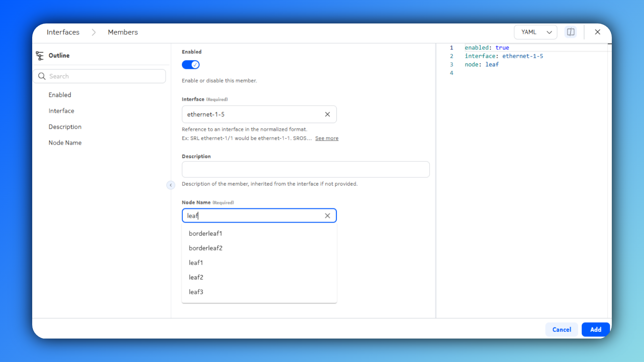The width and height of the screenshot is (644, 362).
Task: Jump to Description in outline
Action: (65, 127)
